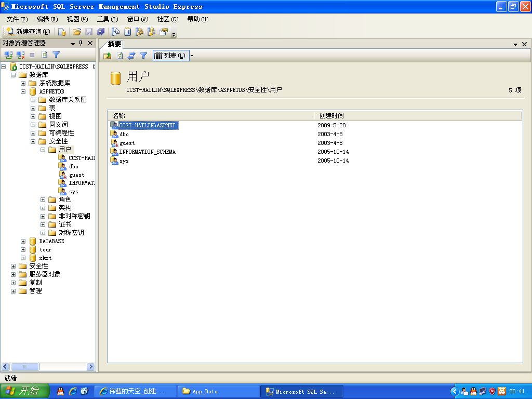Expand the 可编程性 folder
Viewport: 532px width, 399px height.
coord(33,133)
